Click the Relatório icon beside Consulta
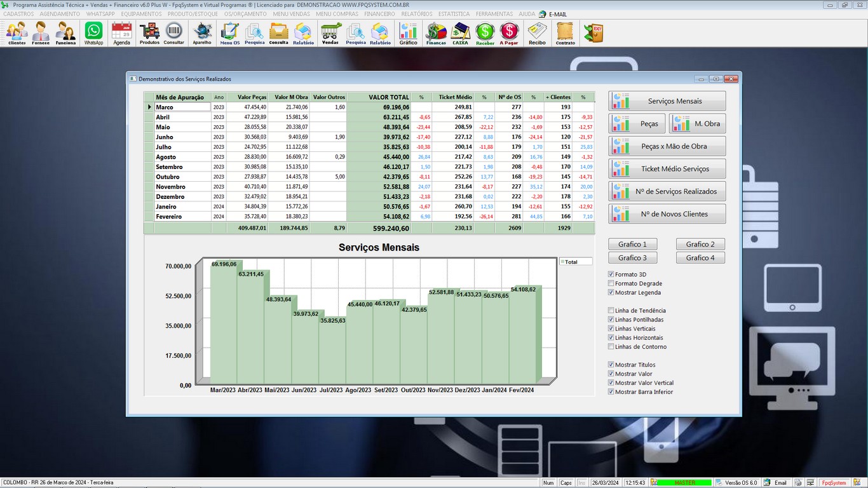Screen dimensions: 868x488 [303, 33]
